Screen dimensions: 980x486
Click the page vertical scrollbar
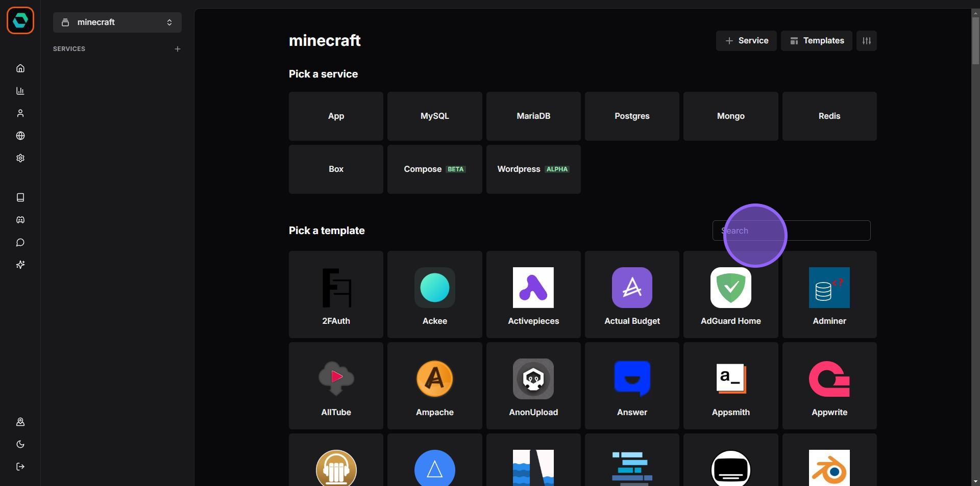(975, 41)
